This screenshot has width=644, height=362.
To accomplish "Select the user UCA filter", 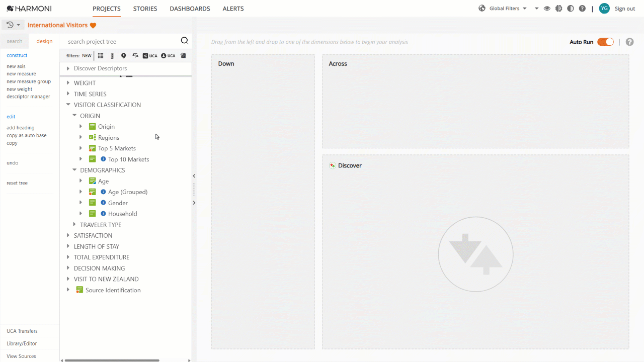I will pos(168,56).
